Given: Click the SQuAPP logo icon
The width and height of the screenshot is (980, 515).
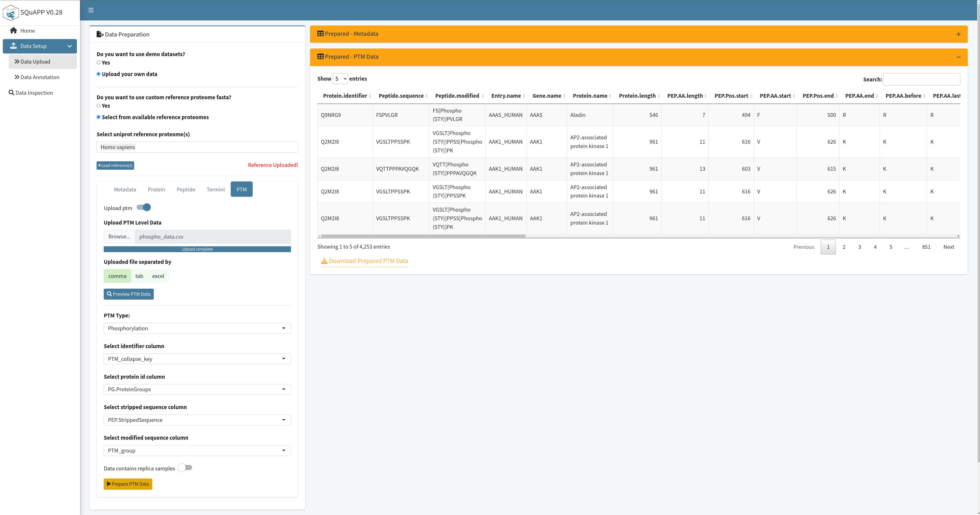Looking at the screenshot, I should 10,13.
